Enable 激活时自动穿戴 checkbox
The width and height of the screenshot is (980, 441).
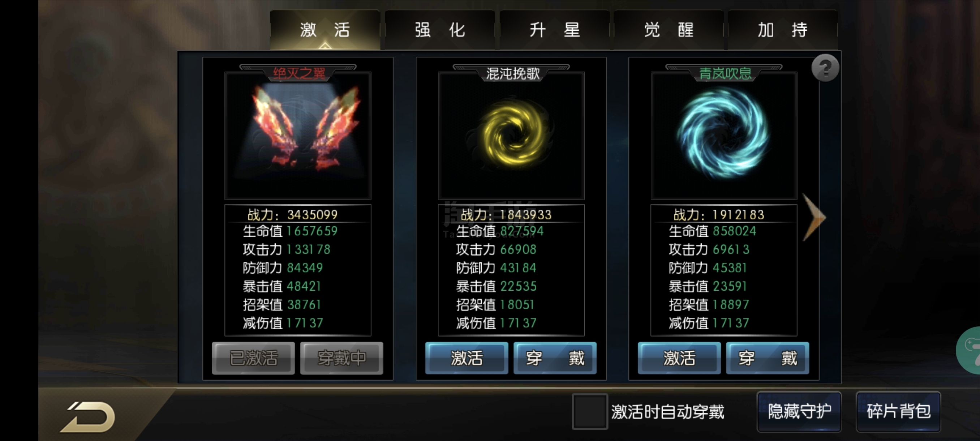point(589,411)
